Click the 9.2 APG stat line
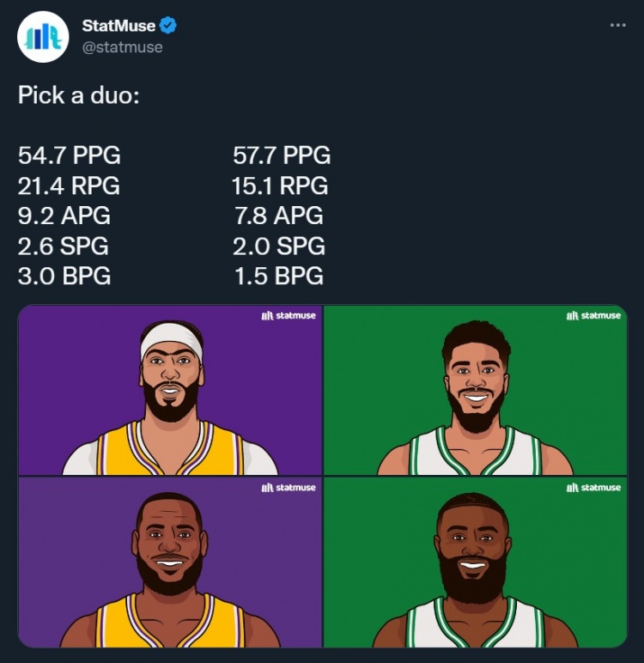The image size is (644, 663). point(64,216)
